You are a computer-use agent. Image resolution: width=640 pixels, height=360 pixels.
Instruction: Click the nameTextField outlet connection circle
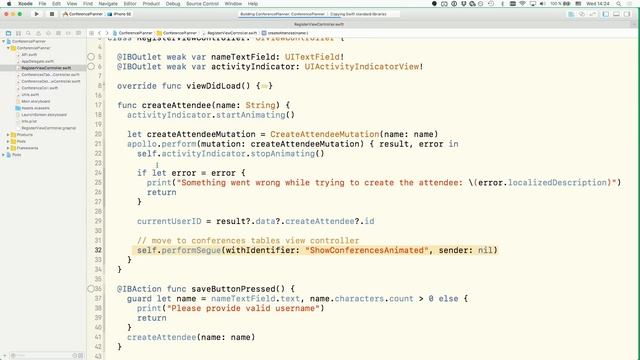click(91, 57)
